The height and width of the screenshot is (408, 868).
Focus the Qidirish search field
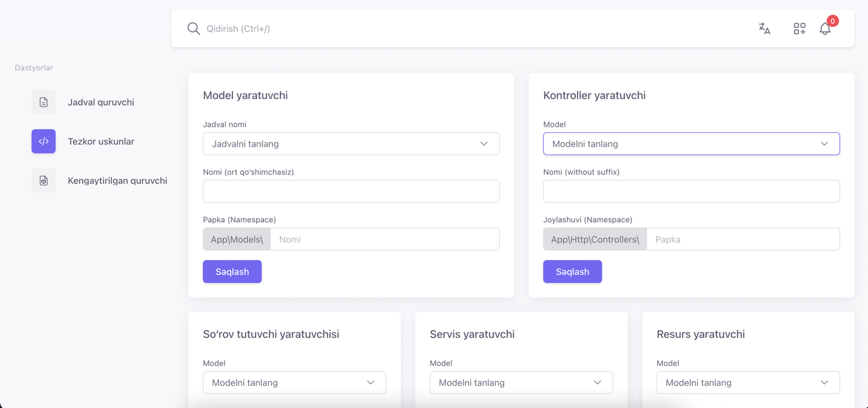[423, 28]
